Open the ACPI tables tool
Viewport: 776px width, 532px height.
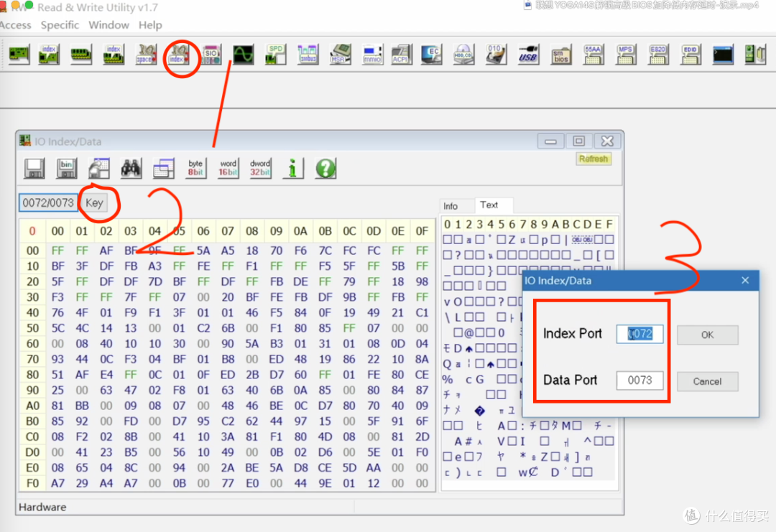(401, 55)
